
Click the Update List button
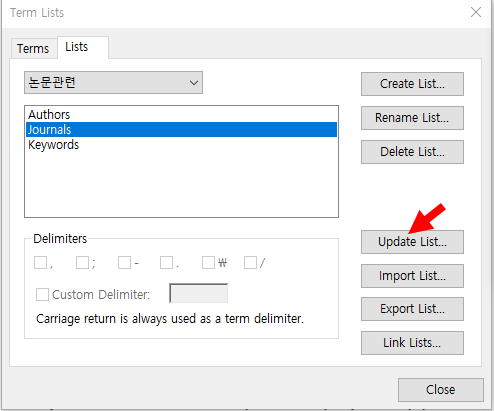coord(412,242)
